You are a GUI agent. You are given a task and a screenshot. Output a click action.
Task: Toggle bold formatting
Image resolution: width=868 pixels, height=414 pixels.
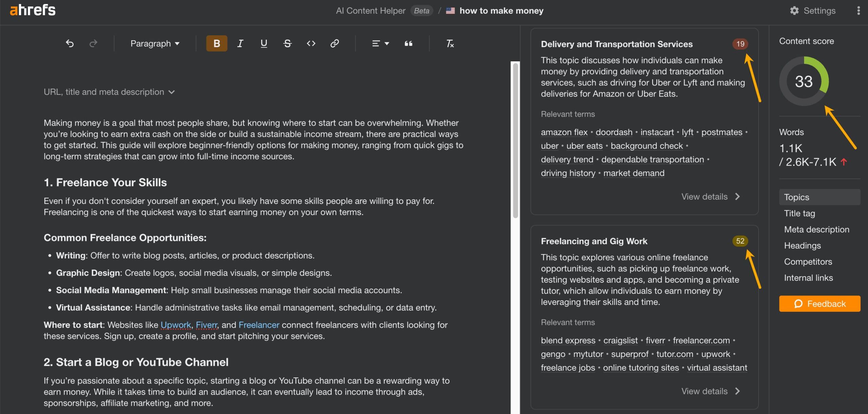216,43
